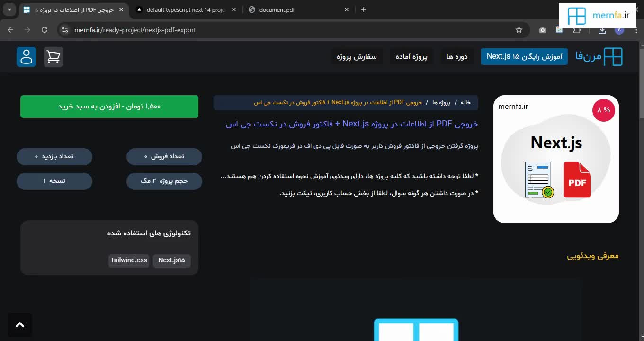Close the 'default typescript next 14' tab

[234, 9]
